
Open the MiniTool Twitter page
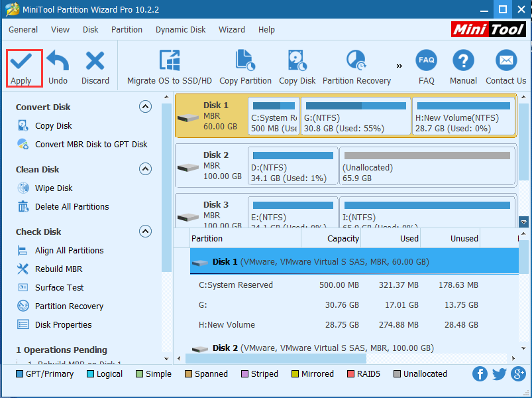click(x=499, y=374)
